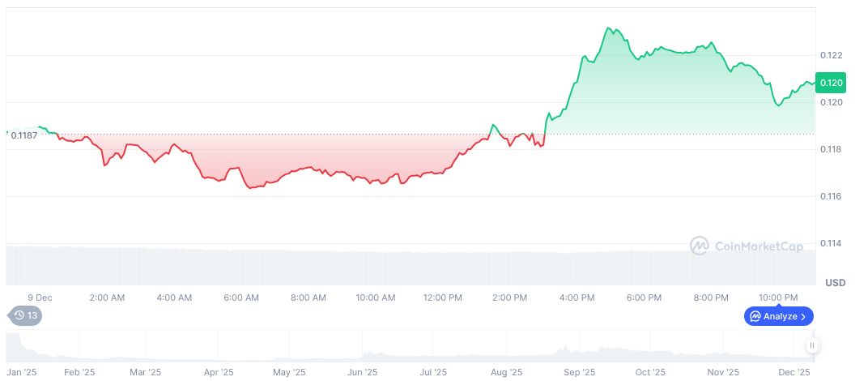Viewport: 868px width, 381px height.
Task: Select Dec '25 on the navigator timeline
Action: click(794, 372)
